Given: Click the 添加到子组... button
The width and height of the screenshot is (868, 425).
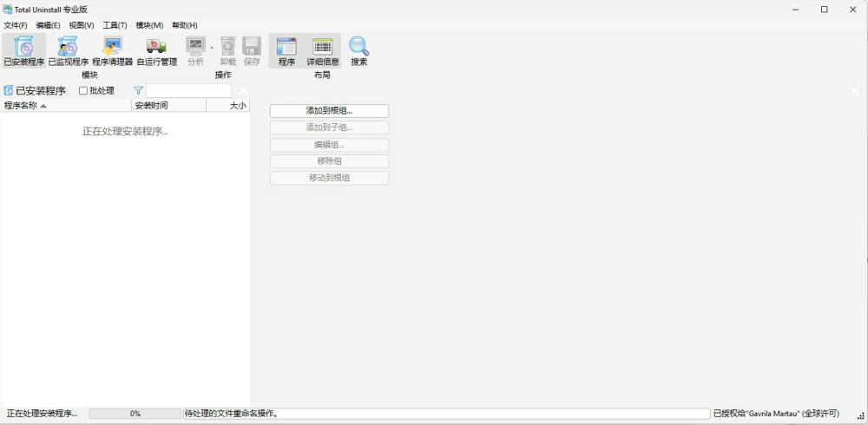Looking at the screenshot, I should 329,127.
